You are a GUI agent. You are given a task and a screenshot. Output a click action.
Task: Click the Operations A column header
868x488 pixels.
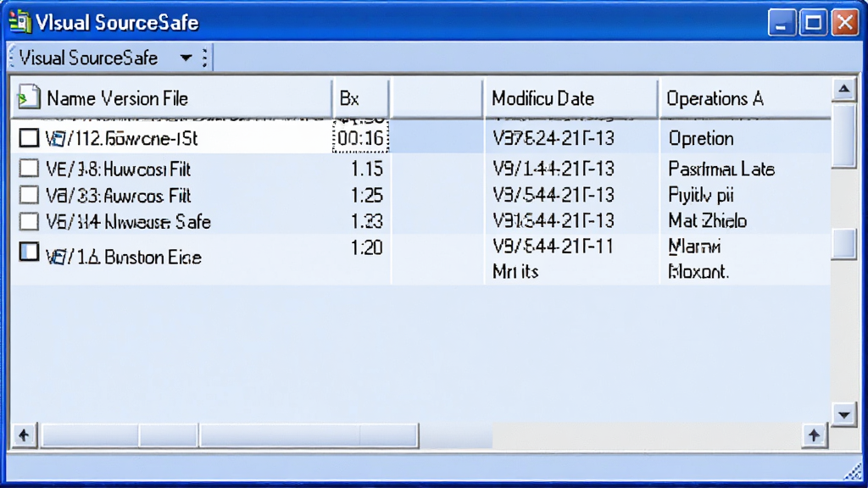745,98
